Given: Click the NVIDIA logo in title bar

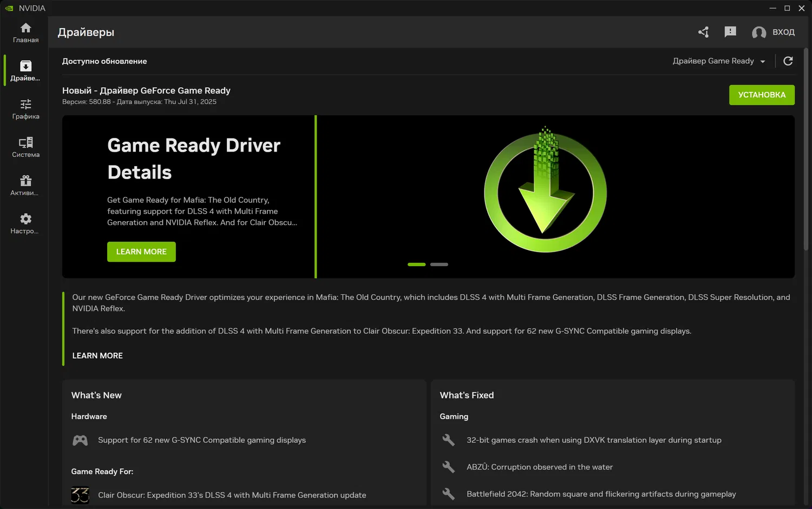Looking at the screenshot, I should point(9,8).
